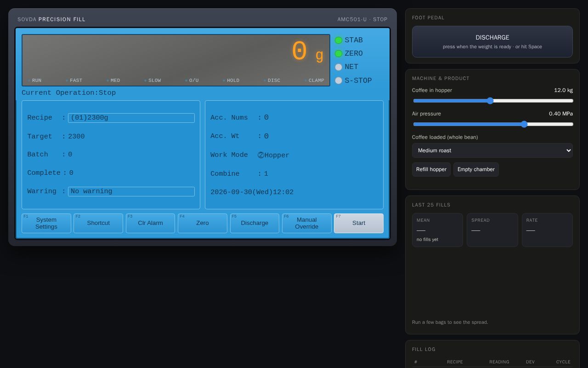
Task: Open the Coffee loaded roast dropdown
Action: point(492,150)
